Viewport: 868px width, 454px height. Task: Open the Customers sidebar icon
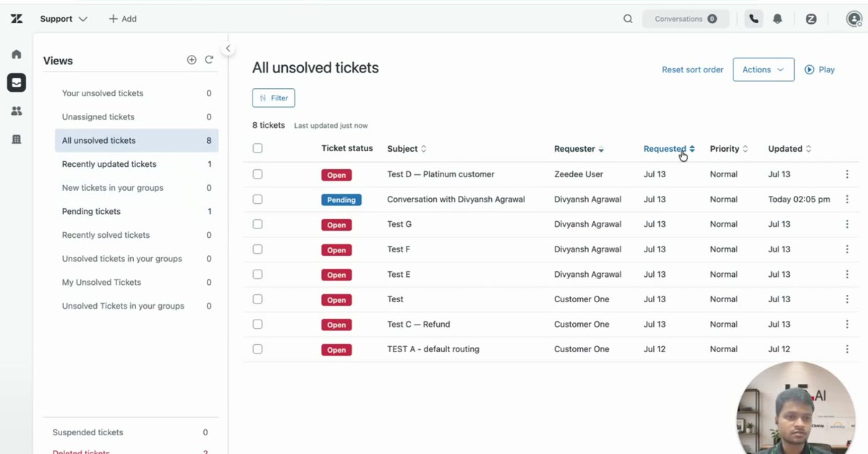17,111
